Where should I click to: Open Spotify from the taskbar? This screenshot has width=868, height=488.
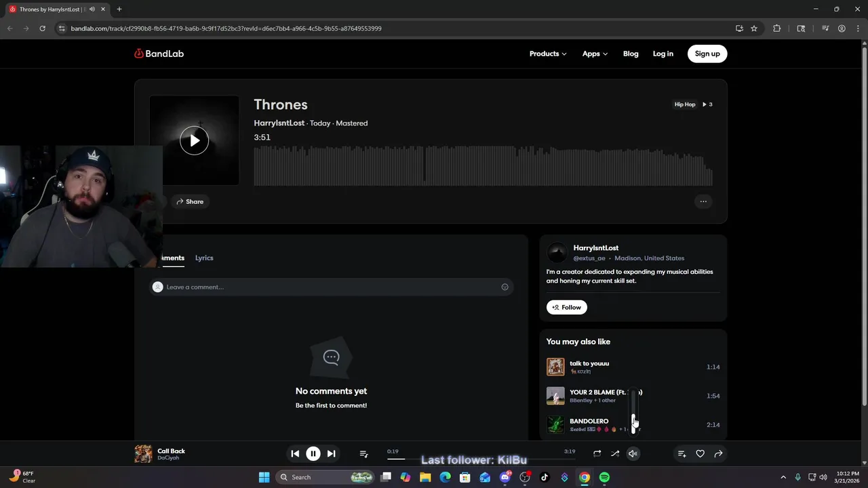(604, 477)
